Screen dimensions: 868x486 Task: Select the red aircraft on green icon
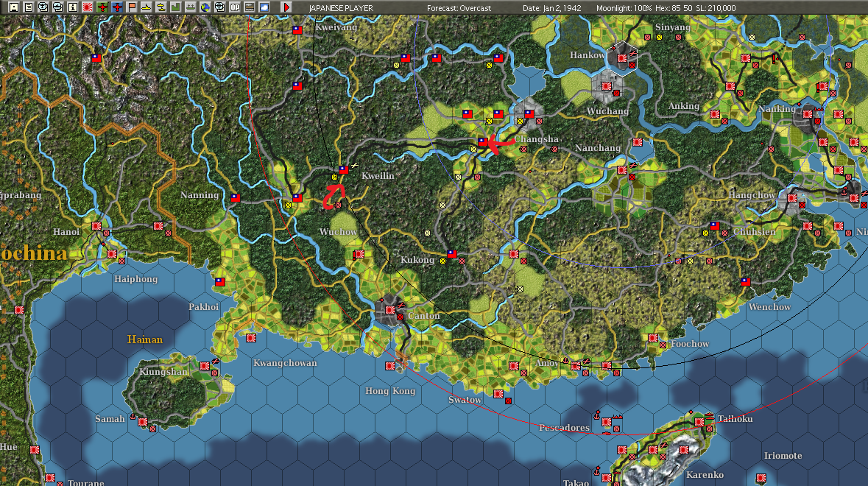coord(102,7)
